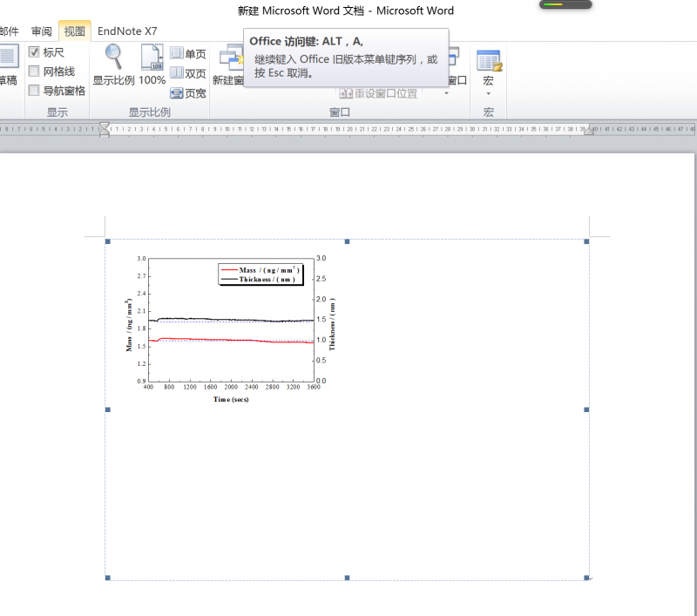
Task: Fit document to 页宽 page width
Action: pyautogui.click(x=188, y=93)
